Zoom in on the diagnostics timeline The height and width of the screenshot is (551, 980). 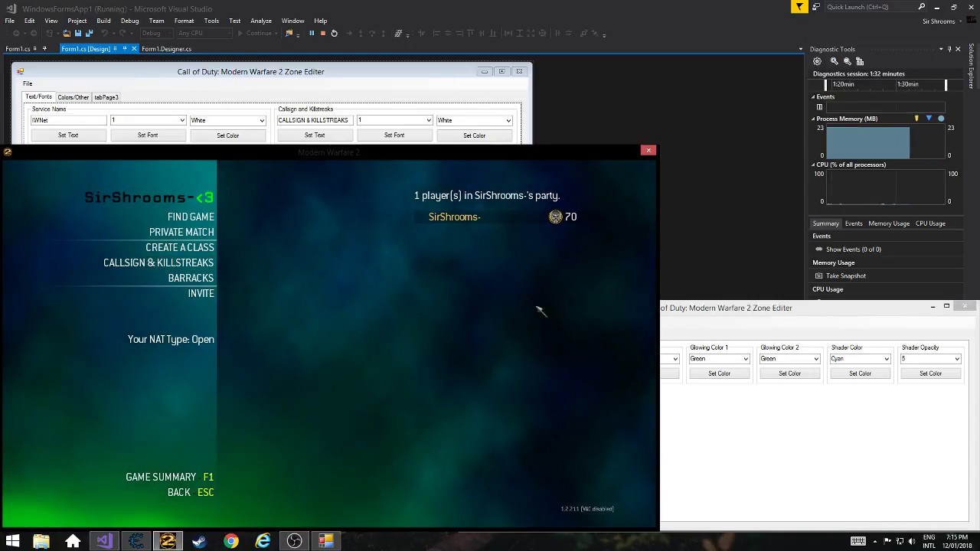(834, 61)
